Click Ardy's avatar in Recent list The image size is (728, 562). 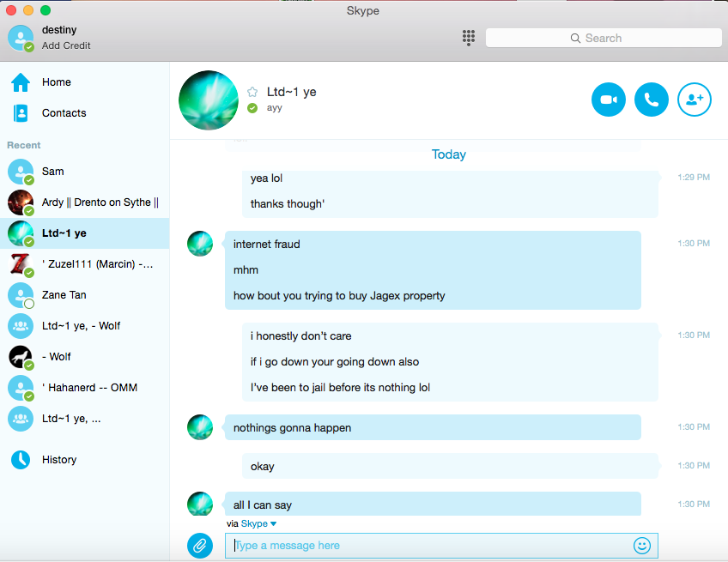pos(21,202)
